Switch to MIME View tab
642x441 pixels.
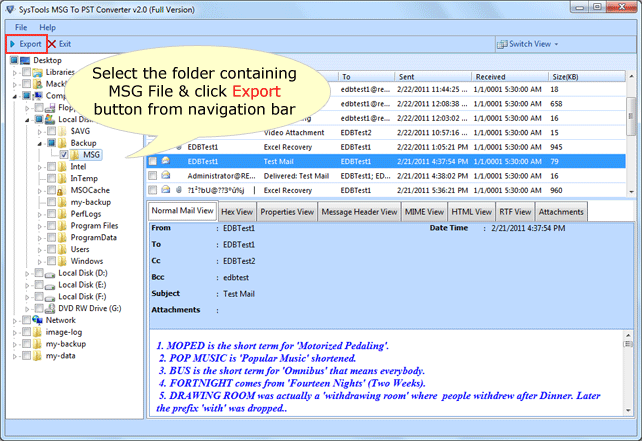[x=424, y=212]
